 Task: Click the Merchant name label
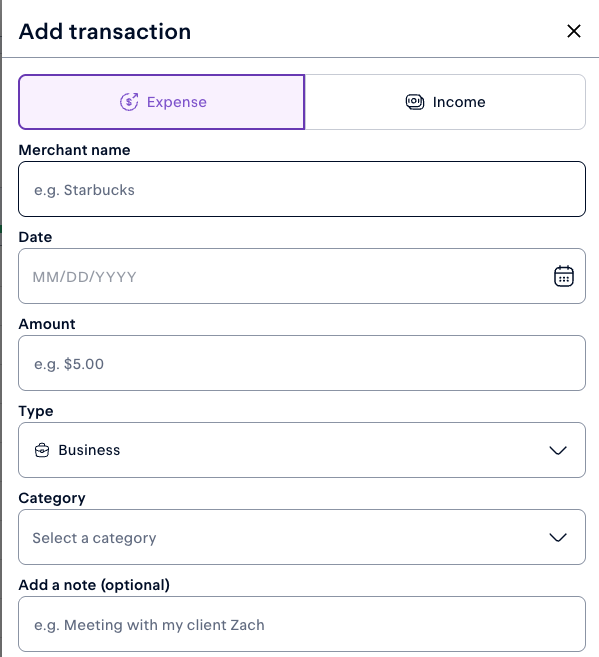[75, 150]
